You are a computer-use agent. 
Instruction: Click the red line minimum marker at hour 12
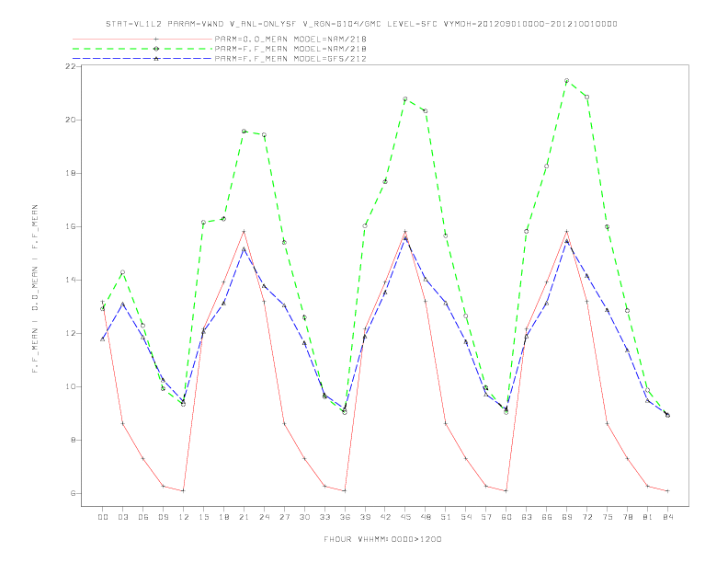pos(184,490)
